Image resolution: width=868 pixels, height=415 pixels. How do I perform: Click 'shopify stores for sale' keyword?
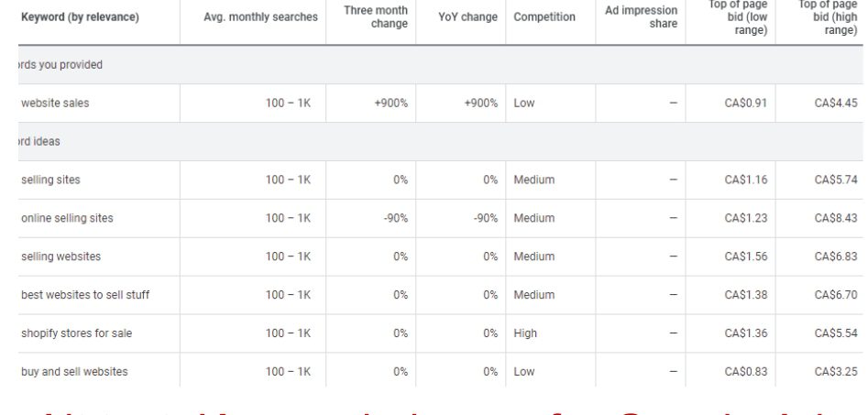click(x=76, y=333)
